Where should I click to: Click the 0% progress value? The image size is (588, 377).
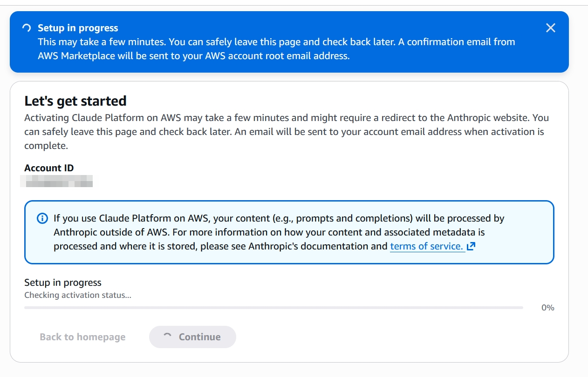(548, 308)
